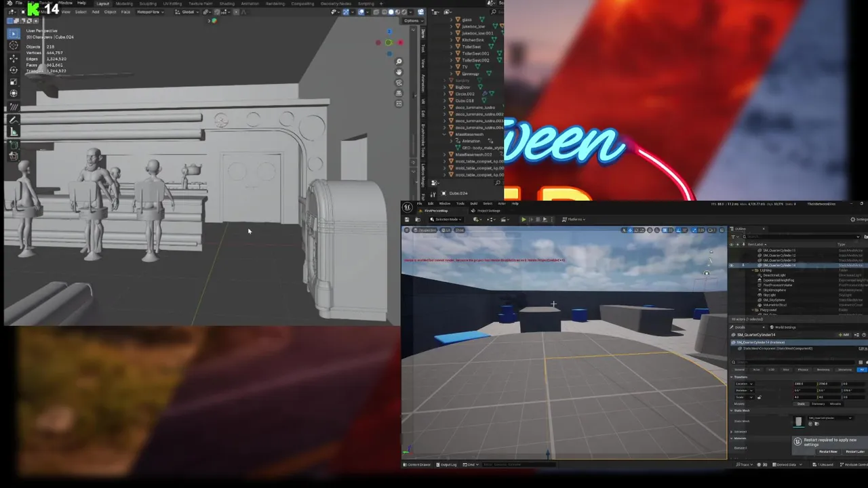
Task: Click Restart Now button in Unreal
Action: [x=828, y=451]
